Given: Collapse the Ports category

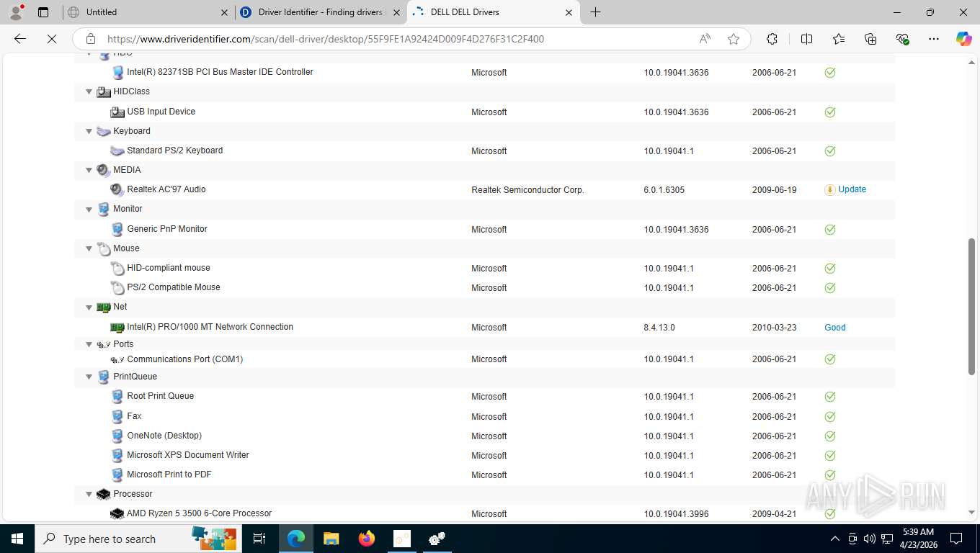Looking at the screenshot, I should pyautogui.click(x=89, y=344).
